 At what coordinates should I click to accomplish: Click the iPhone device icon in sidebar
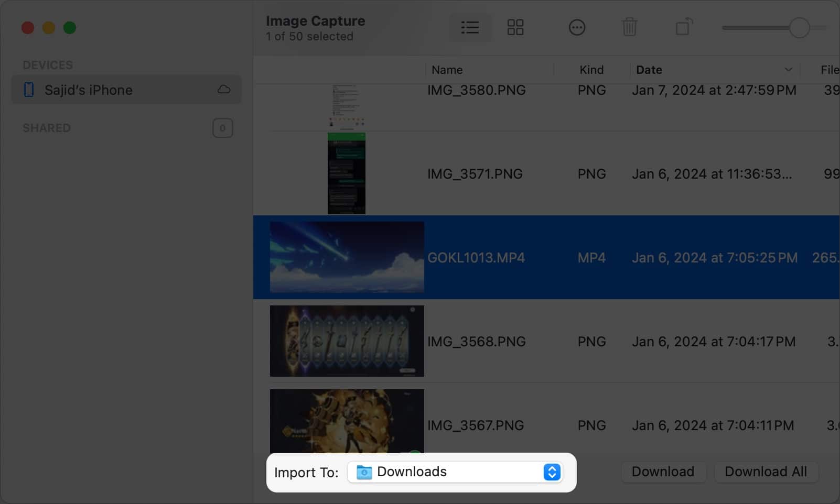point(29,90)
